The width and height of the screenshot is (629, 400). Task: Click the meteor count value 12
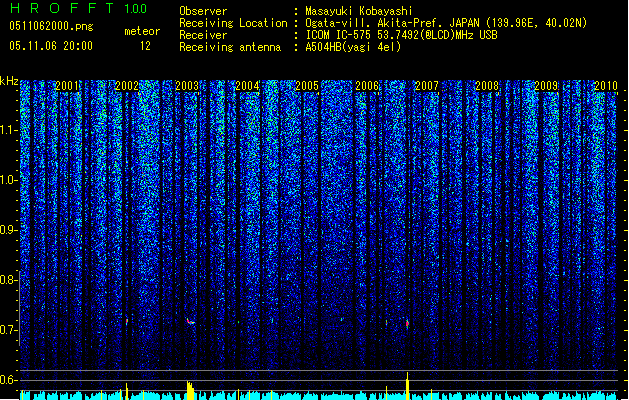click(145, 46)
